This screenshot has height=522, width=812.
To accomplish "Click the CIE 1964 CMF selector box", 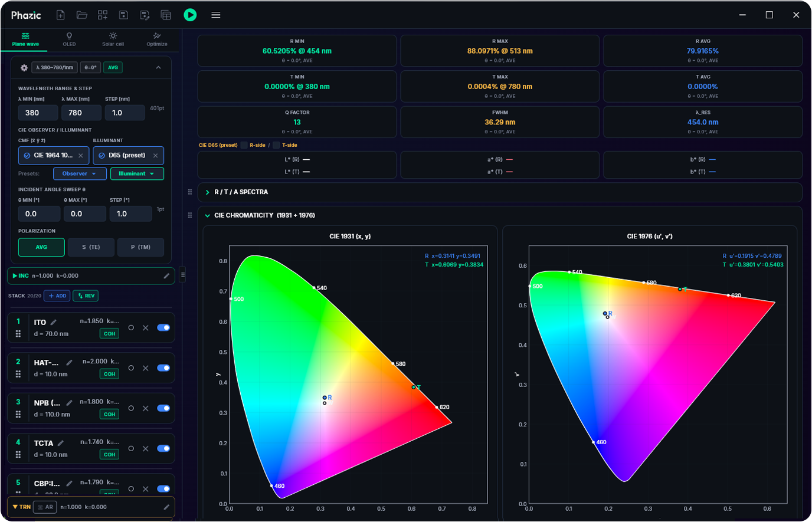I will coord(54,156).
